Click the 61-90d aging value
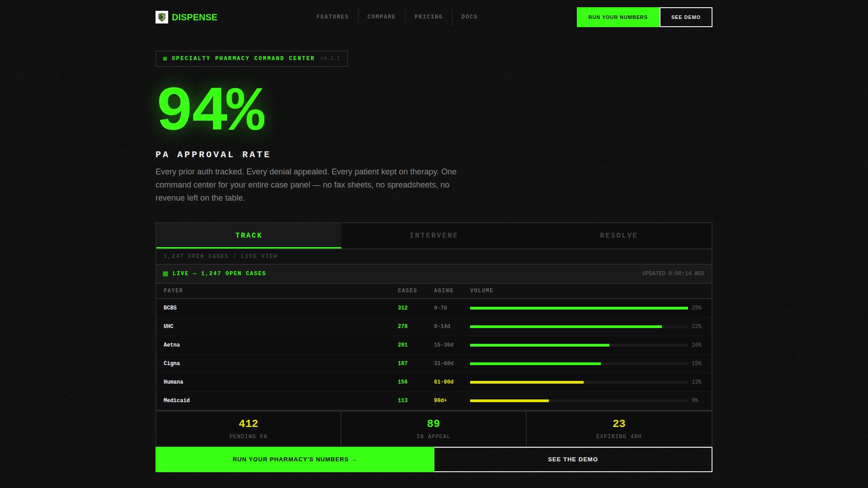Screen dimensions: 868x488 443,382
